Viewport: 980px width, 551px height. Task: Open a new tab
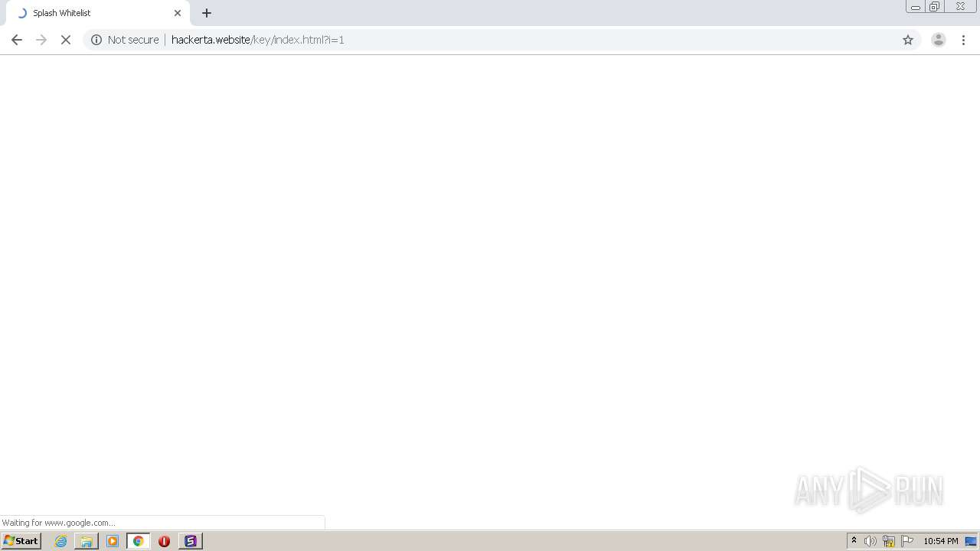pos(207,13)
